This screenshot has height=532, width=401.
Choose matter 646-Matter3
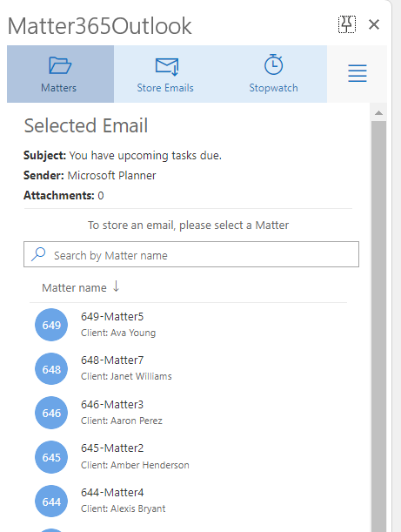pos(112,404)
